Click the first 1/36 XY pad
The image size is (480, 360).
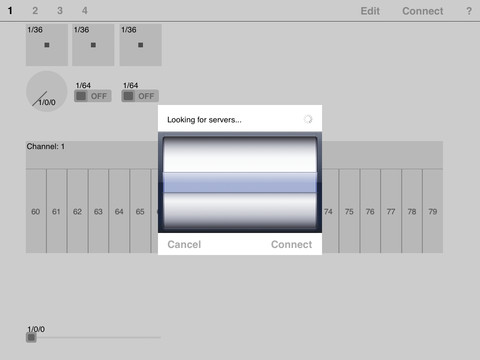point(47,45)
